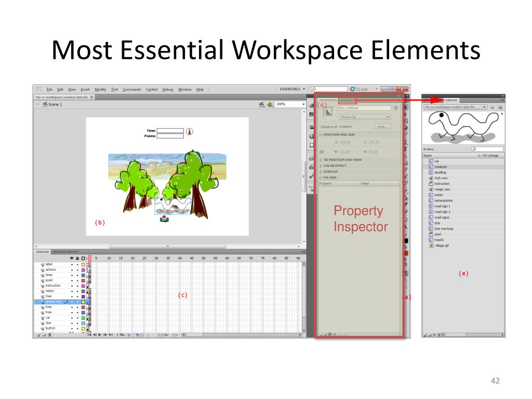Open the File menu

tap(49, 89)
